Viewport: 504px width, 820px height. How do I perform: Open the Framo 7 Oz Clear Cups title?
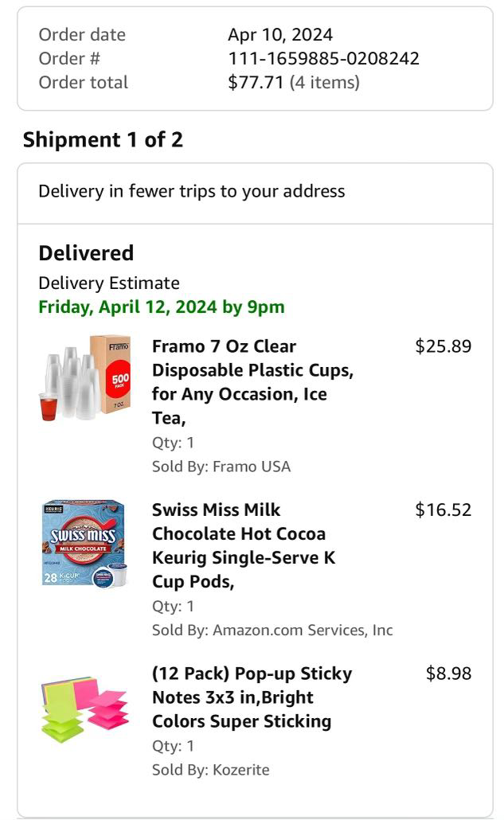[252, 382]
